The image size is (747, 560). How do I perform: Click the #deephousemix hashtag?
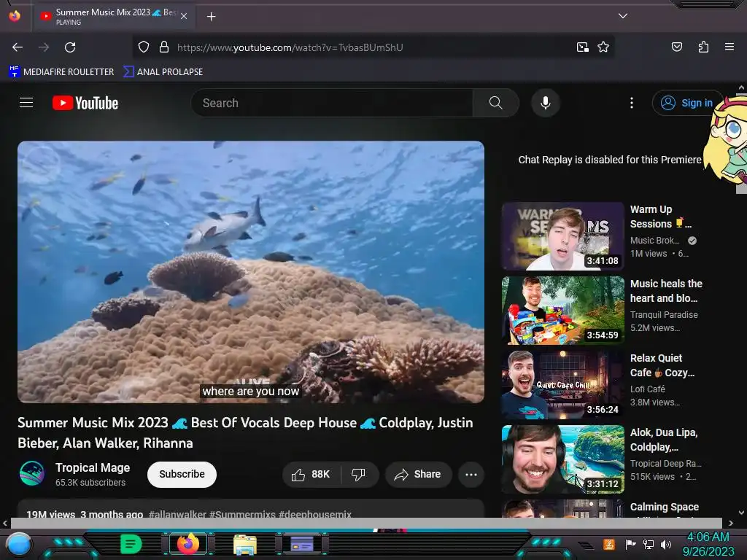pyautogui.click(x=314, y=514)
